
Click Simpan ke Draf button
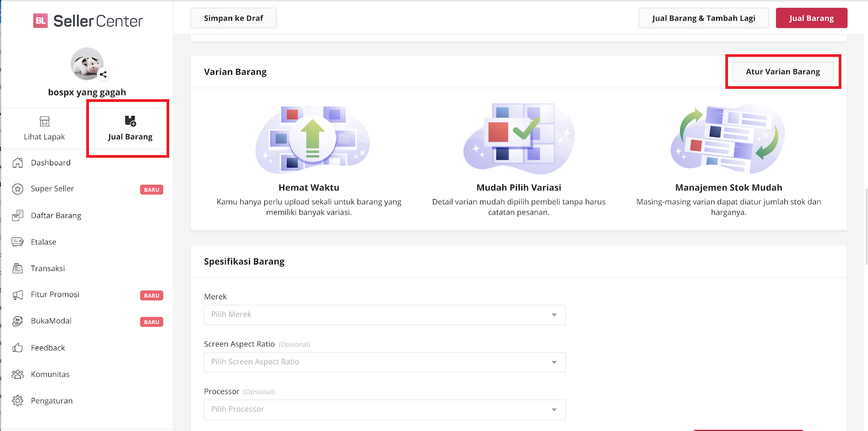point(233,18)
